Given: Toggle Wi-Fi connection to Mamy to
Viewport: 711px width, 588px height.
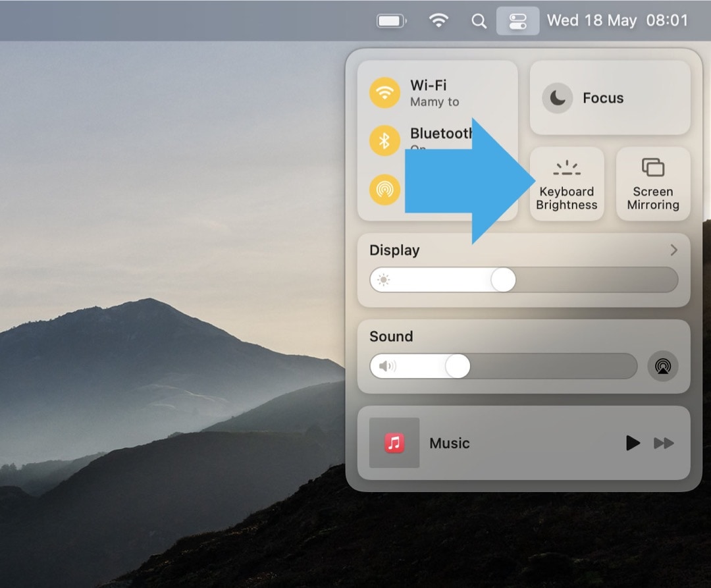Looking at the screenshot, I should click(384, 92).
